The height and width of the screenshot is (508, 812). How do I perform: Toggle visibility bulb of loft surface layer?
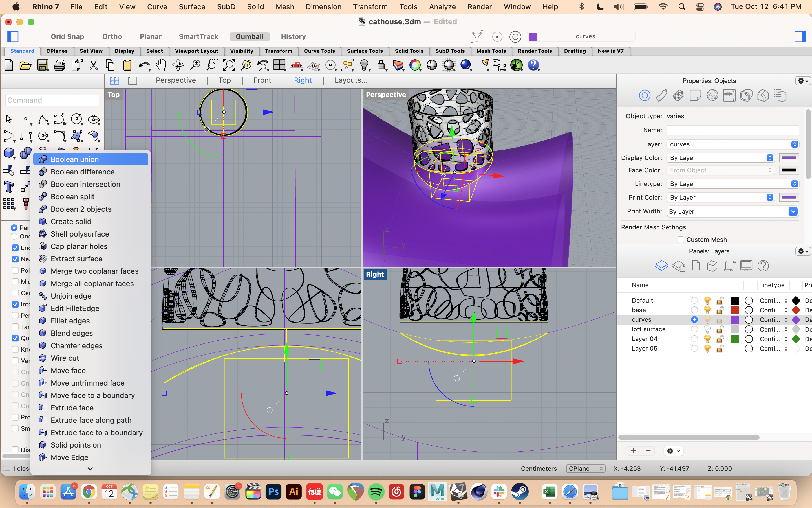click(707, 329)
